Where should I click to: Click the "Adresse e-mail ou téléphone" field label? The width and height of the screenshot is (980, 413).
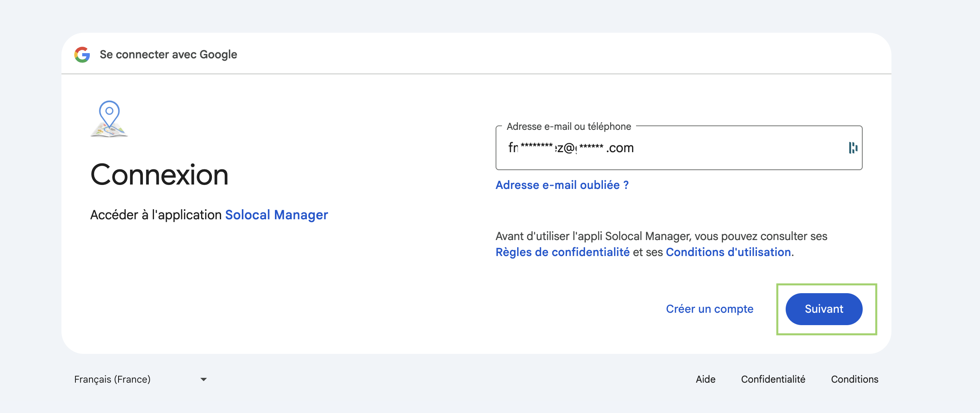pos(569,127)
